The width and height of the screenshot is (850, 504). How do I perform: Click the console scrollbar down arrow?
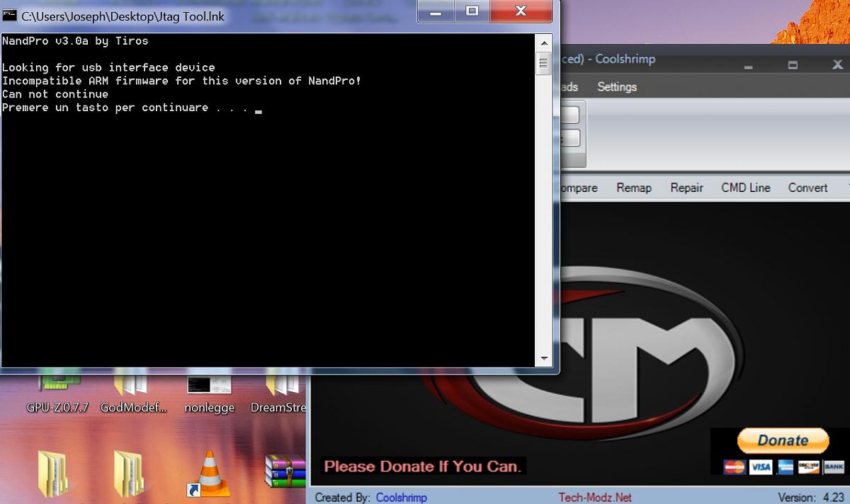[543, 359]
